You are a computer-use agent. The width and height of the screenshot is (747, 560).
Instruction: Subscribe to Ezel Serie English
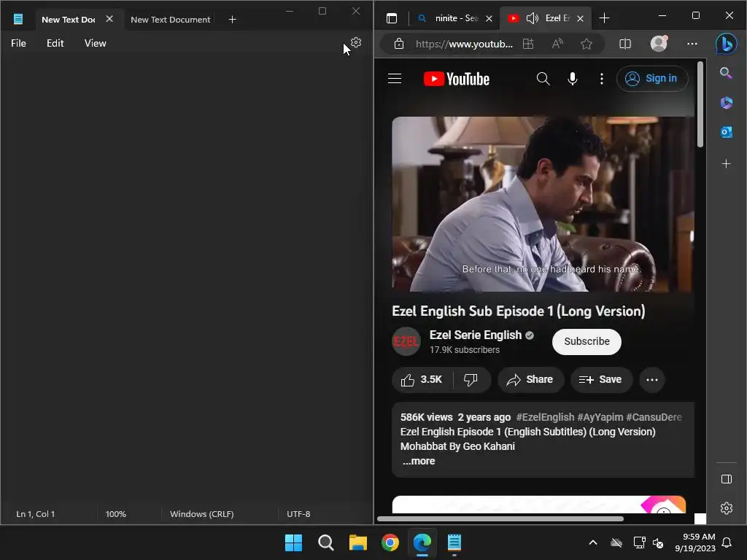[x=587, y=341]
